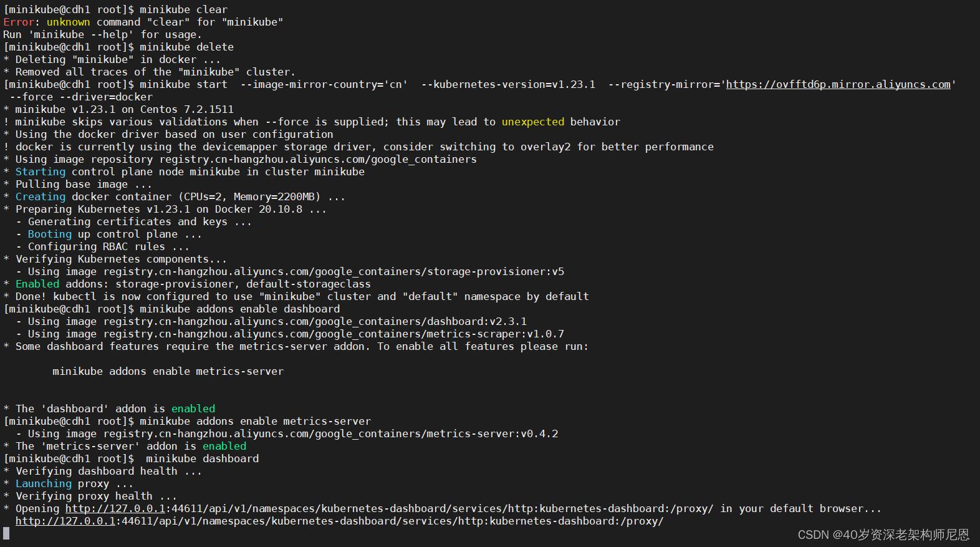Click the cyan 'Creating' word
The height and width of the screenshot is (547, 980).
[x=40, y=196]
